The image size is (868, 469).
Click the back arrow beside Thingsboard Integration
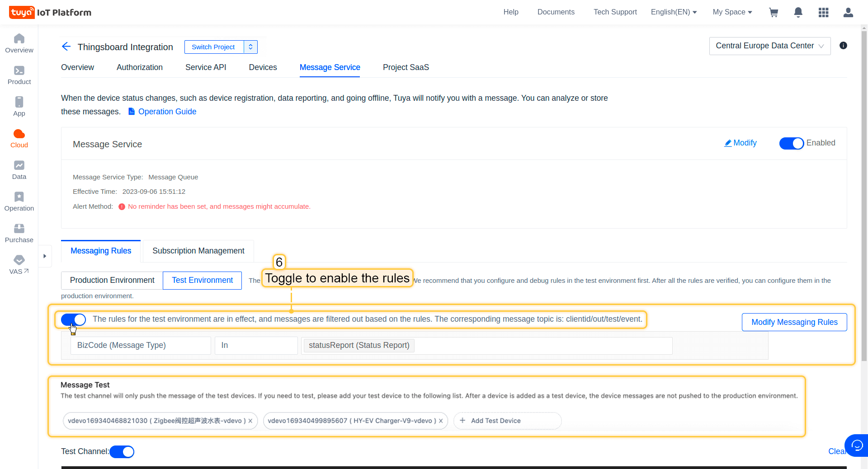point(66,47)
